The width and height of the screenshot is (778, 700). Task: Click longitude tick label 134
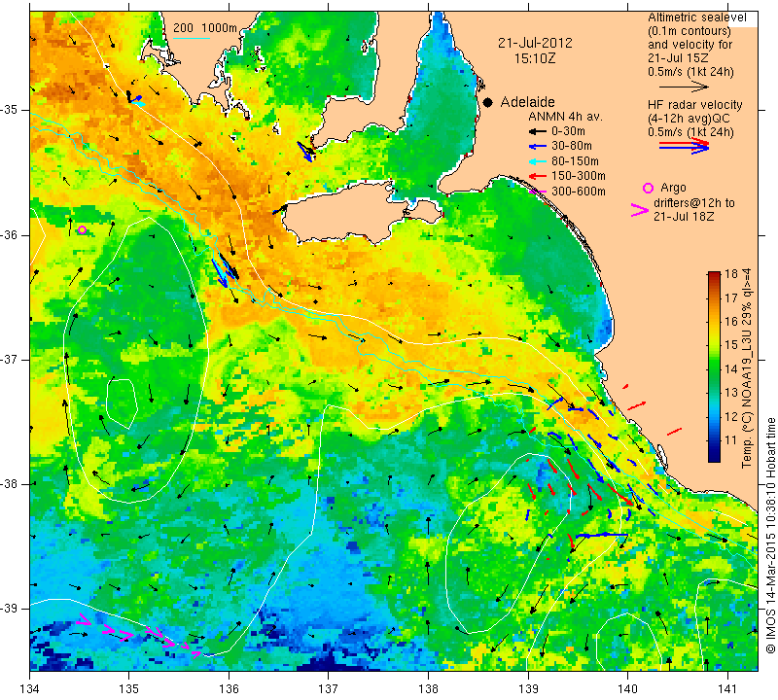click(30, 689)
